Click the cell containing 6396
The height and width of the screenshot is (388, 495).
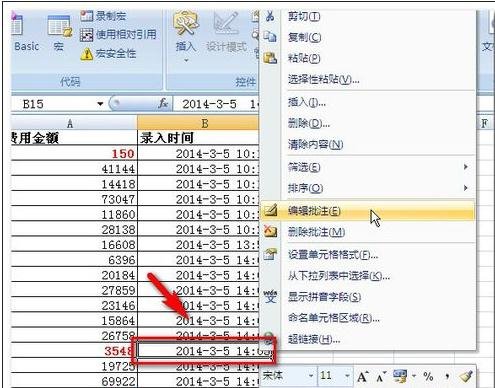(x=74, y=260)
